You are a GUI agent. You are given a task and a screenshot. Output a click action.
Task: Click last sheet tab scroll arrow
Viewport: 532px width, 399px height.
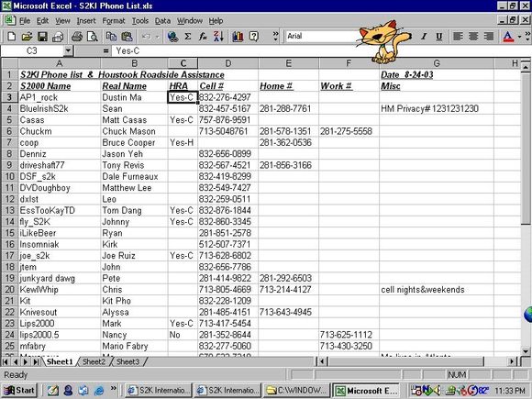coord(36,361)
